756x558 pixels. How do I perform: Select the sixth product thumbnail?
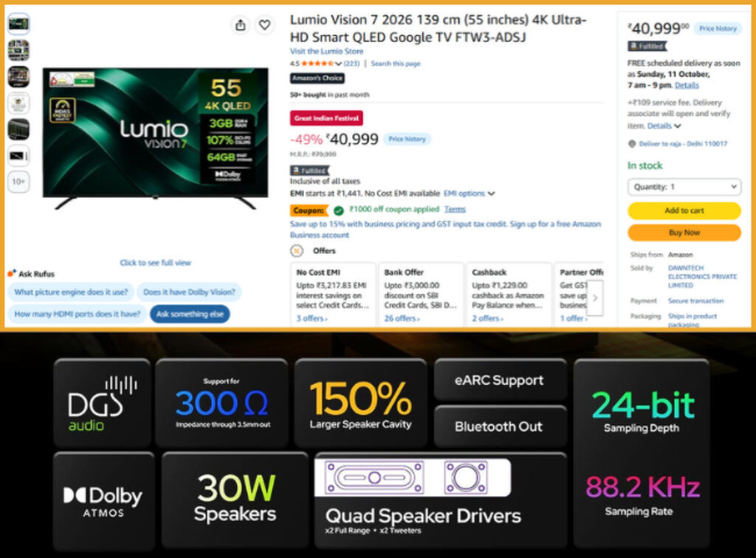18,156
